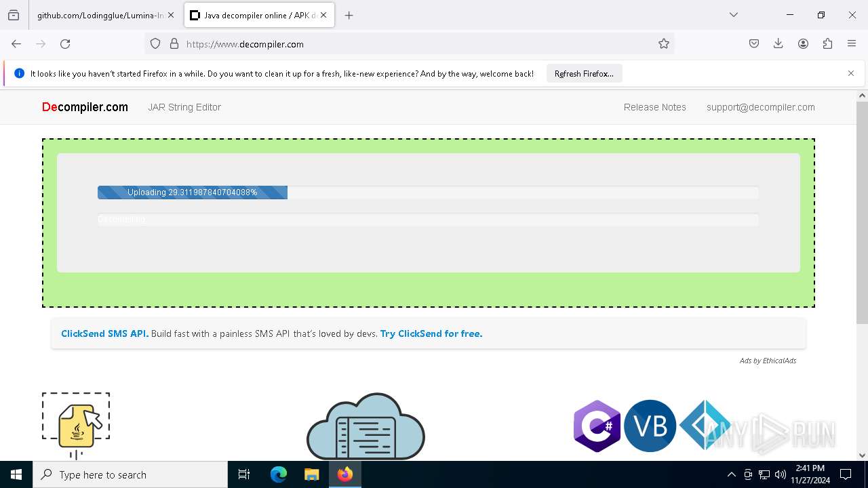Click the info icon in notification bar
Image resolution: width=868 pixels, height=488 pixels.
[19, 73]
